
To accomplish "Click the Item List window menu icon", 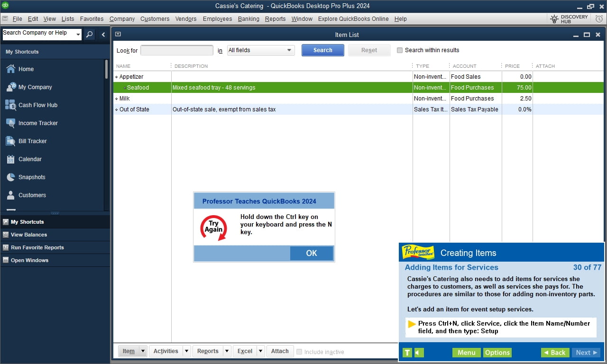I will [x=118, y=34].
